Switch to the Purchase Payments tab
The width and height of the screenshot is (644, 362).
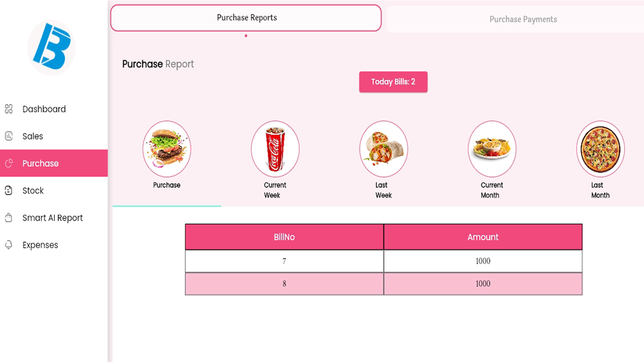pos(523,19)
